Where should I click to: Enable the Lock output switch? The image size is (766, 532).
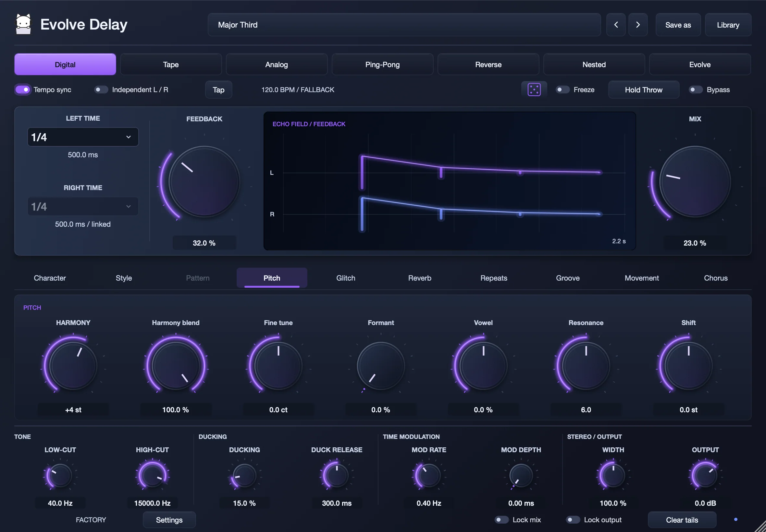(x=573, y=520)
